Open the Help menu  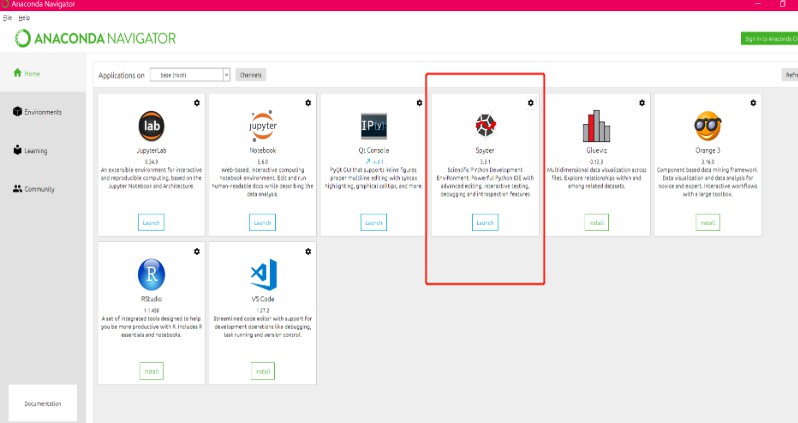[24, 18]
